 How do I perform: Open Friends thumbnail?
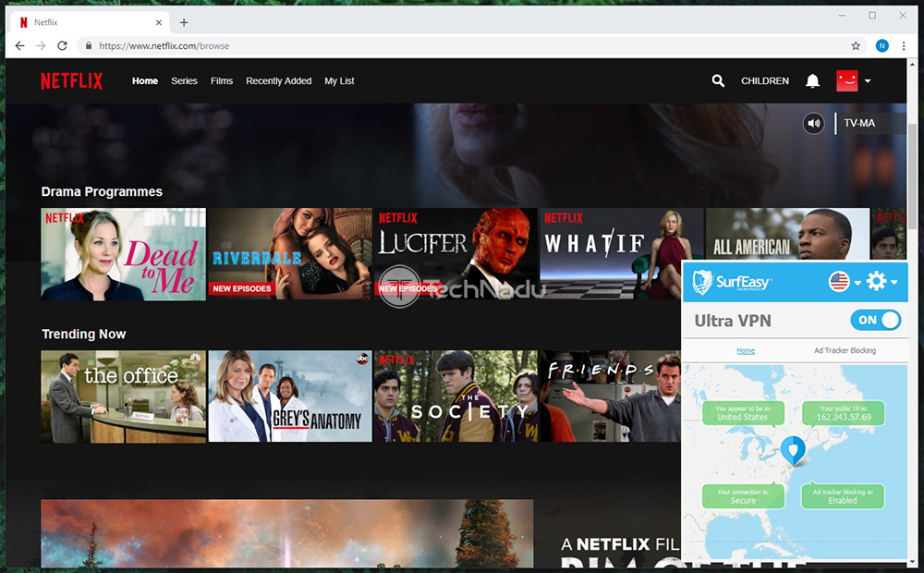(x=611, y=396)
